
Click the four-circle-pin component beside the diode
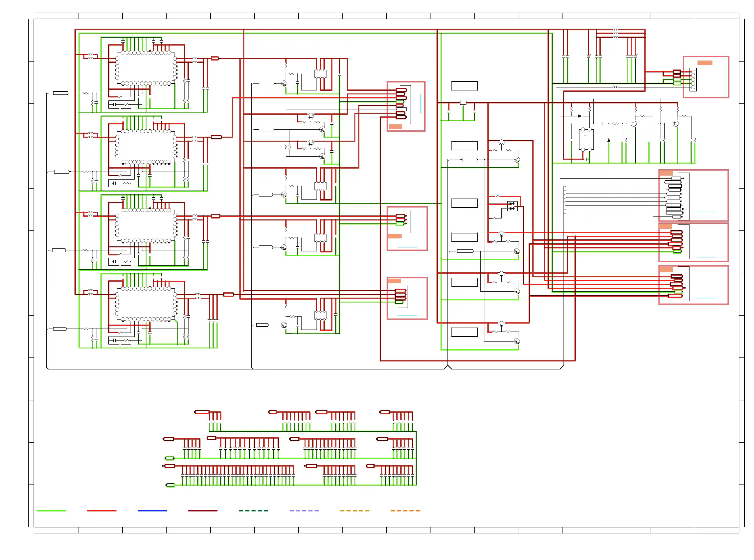click(x=586, y=140)
